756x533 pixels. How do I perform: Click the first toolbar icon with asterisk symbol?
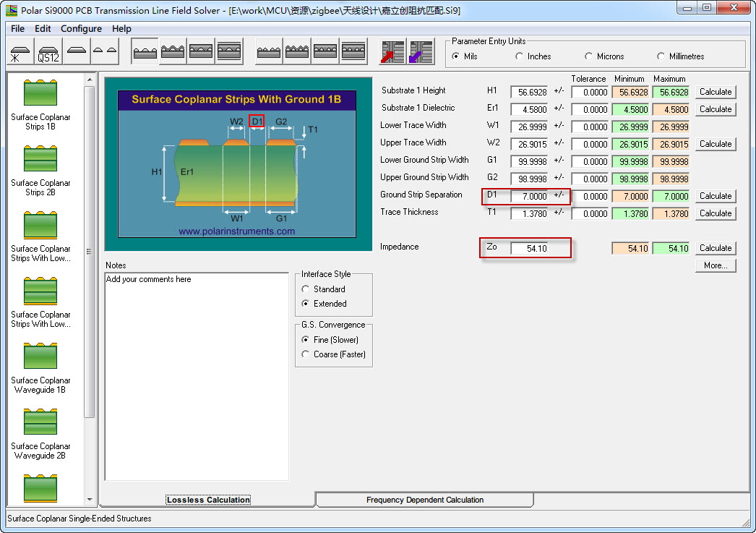pyautogui.click(x=20, y=51)
